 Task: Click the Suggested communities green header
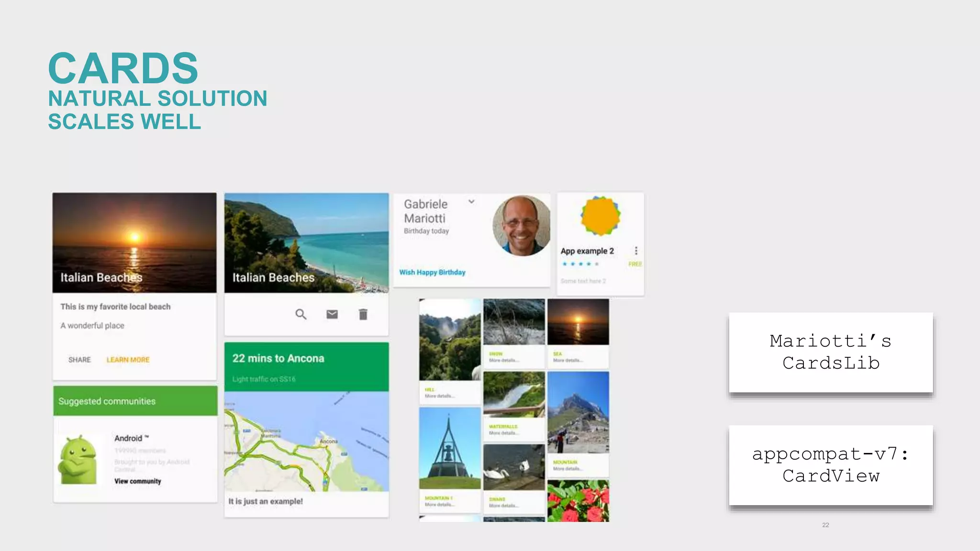135,401
